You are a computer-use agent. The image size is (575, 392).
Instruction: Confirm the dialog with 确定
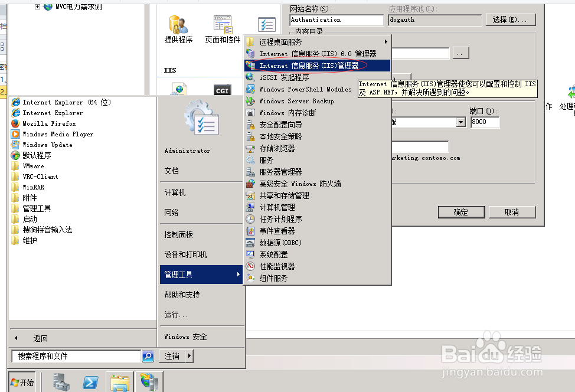[461, 211]
